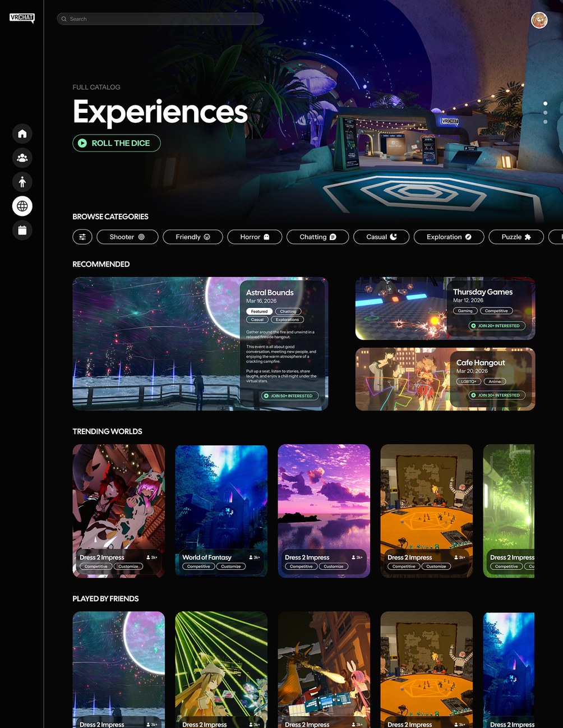This screenshot has height=728, width=563.
Task: Click the Played By Friends heading
Action: point(105,598)
